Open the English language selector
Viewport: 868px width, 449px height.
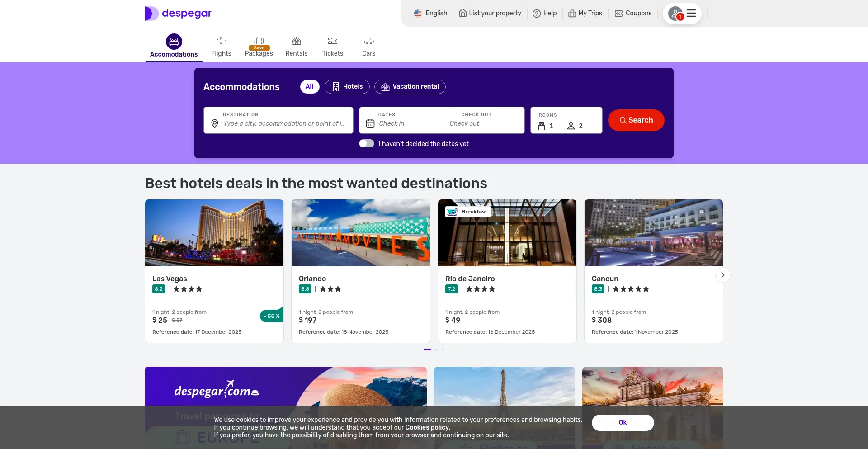[430, 14]
